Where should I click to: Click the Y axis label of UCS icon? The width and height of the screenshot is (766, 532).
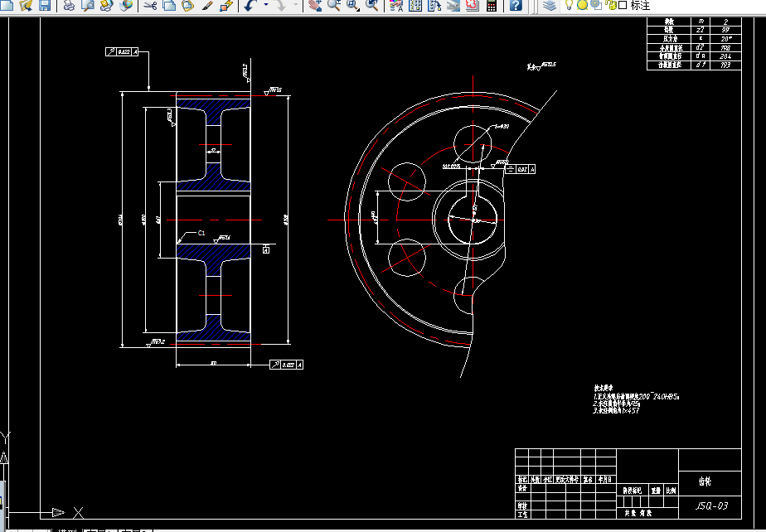tap(5, 436)
